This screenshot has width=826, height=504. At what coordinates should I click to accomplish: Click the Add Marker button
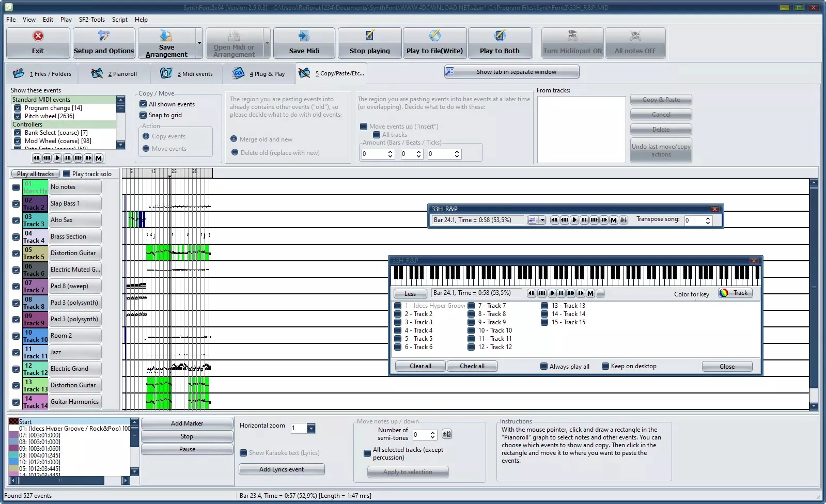click(x=186, y=423)
